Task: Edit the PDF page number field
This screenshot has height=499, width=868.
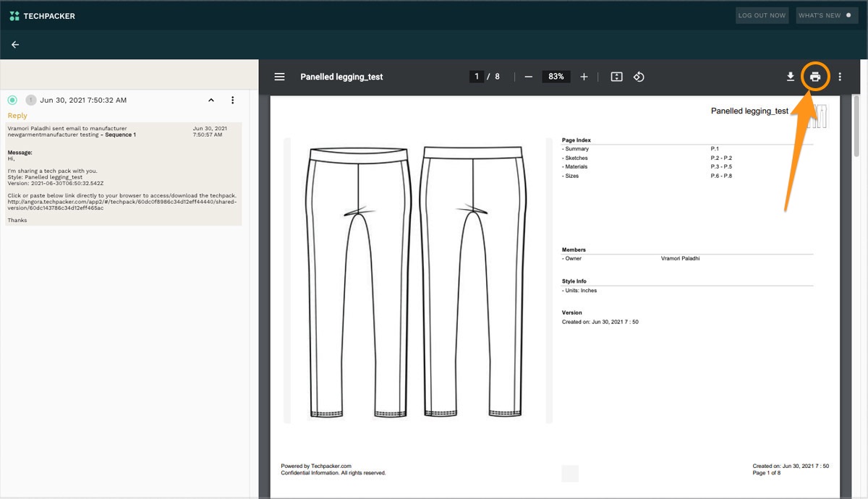Action: pos(477,77)
